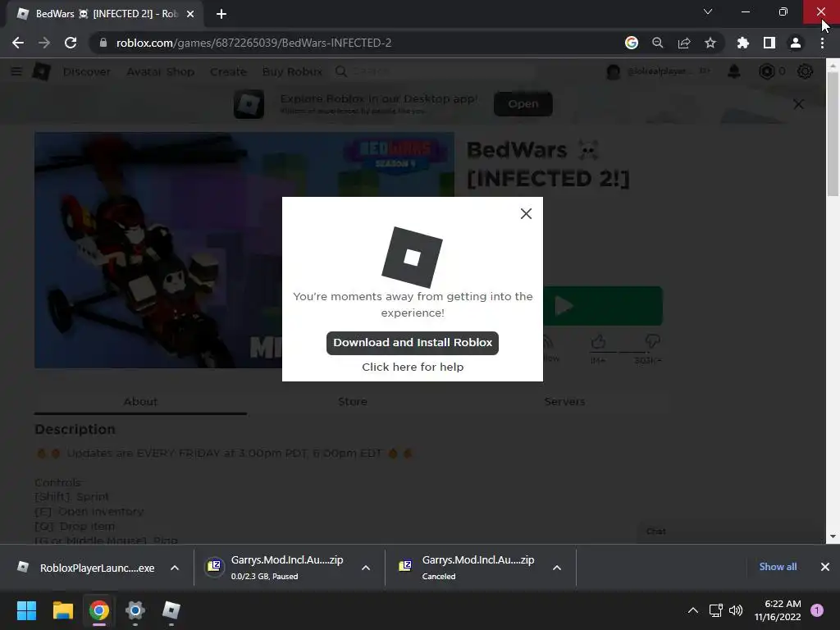Click the thumbs down dislike icon
The image size is (840, 630).
652,340
